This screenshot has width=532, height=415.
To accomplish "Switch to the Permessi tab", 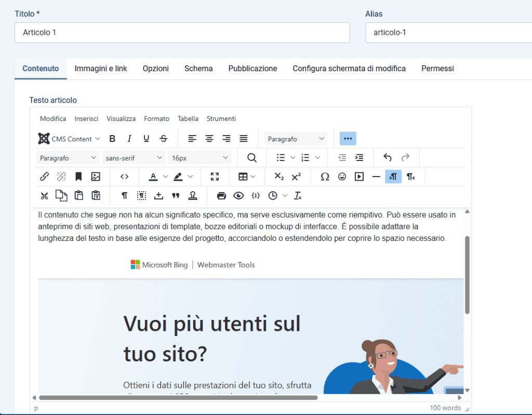I will [x=437, y=68].
